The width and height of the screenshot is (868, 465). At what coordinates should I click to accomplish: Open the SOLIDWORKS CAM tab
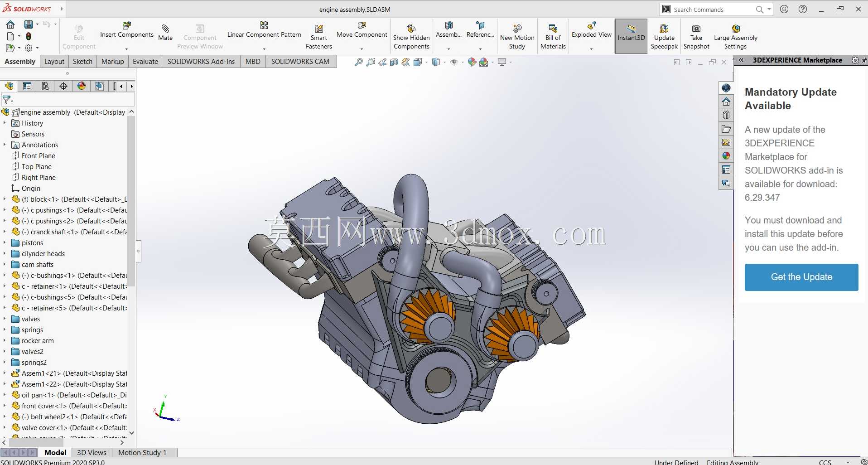pos(300,62)
